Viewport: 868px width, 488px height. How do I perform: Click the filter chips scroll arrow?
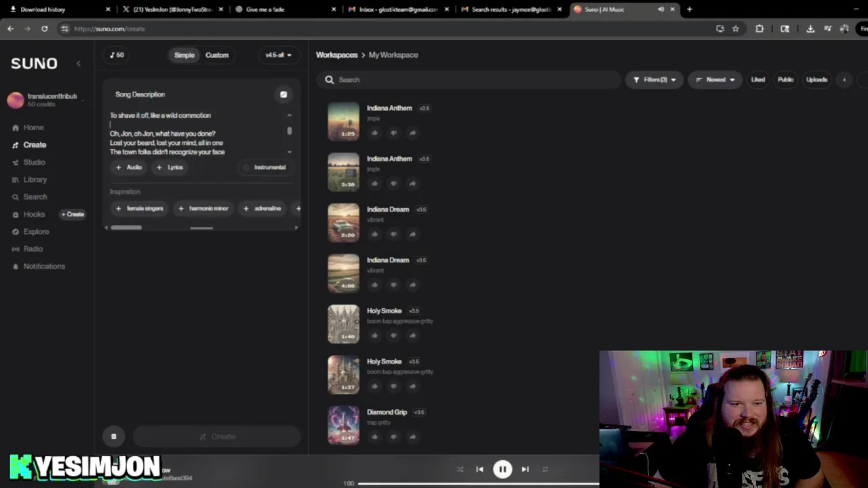pyautogui.click(x=844, y=80)
